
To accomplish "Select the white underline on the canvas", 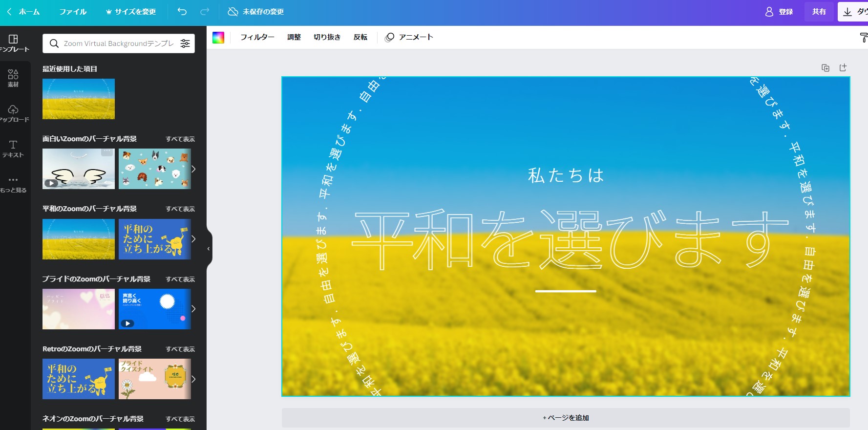I will tap(566, 291).
